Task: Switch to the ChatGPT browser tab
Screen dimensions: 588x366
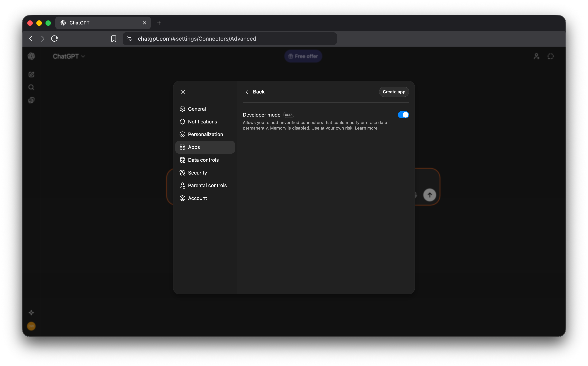Action: (97, 23)
